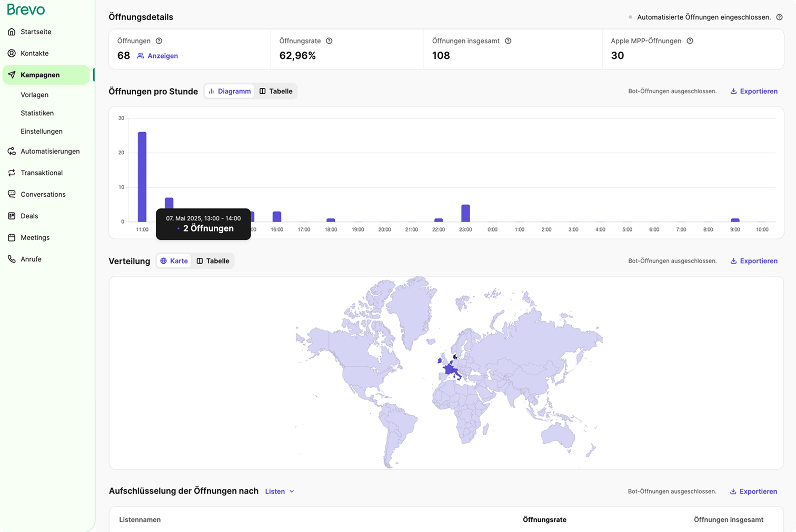Open the Startseite home icon
Viewport: 796px width, 532px height.
click(12, 32)
